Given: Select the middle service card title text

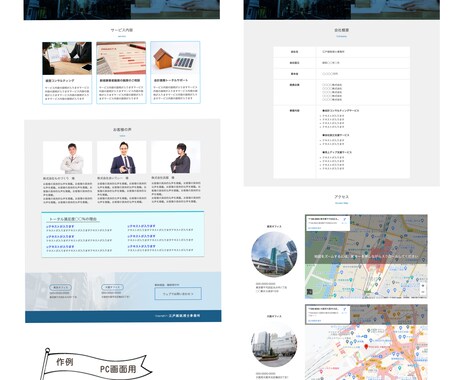Looking at the screenshot, I should [x=120, y=80].
